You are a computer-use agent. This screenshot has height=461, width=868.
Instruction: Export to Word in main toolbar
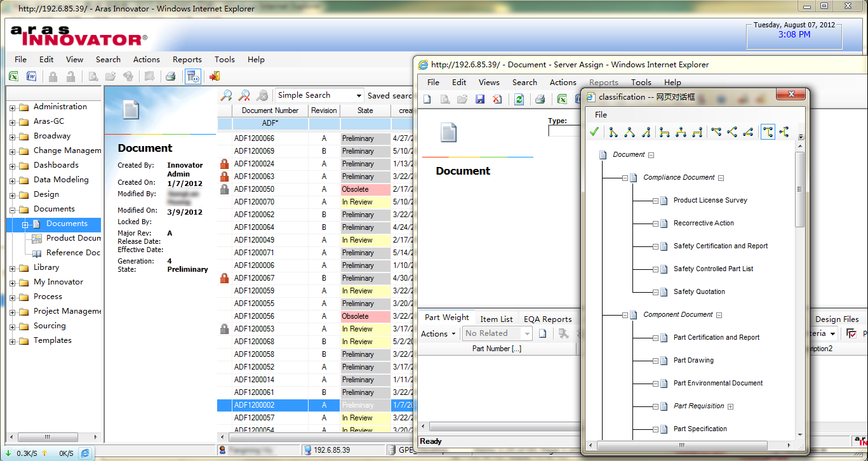[x=31, y=76]
